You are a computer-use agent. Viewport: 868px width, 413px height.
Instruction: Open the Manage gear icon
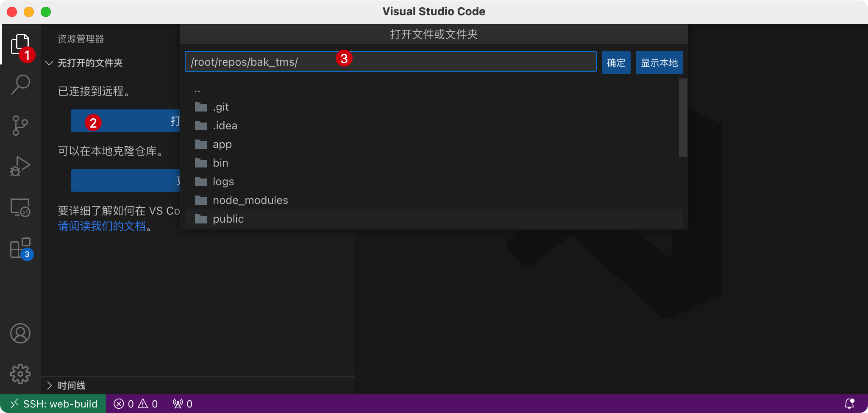coord(20,374)
